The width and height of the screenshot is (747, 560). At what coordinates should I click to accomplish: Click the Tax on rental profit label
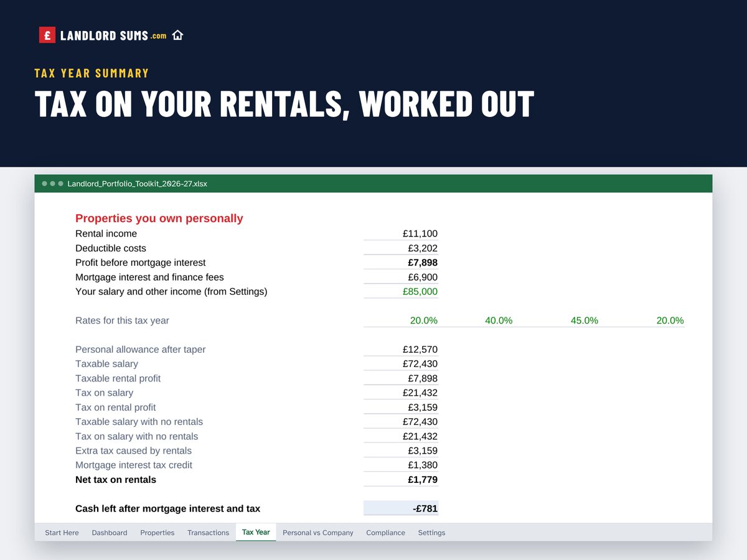click(x=116, y=407)
